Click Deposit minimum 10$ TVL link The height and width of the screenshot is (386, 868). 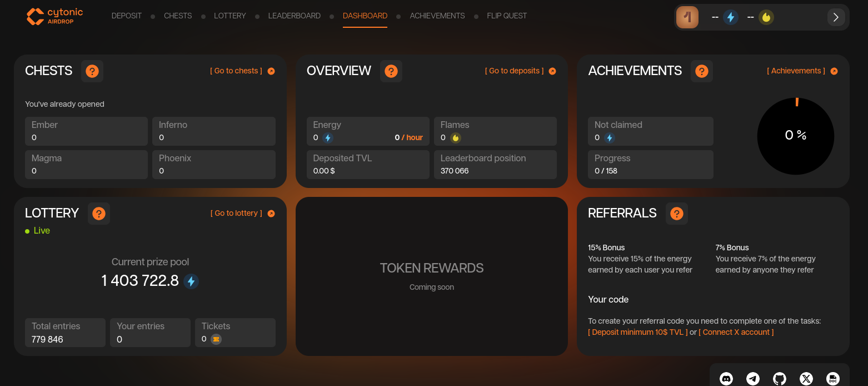(x=638, y=333)
